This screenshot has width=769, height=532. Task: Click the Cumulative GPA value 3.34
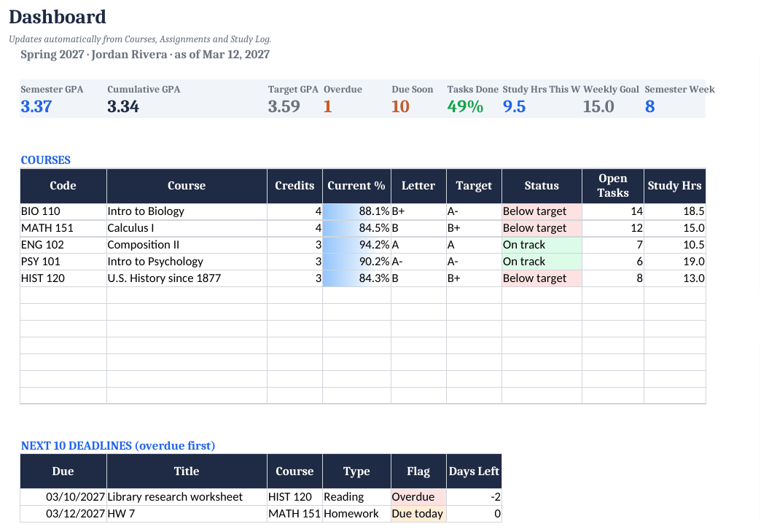[123, 106]
